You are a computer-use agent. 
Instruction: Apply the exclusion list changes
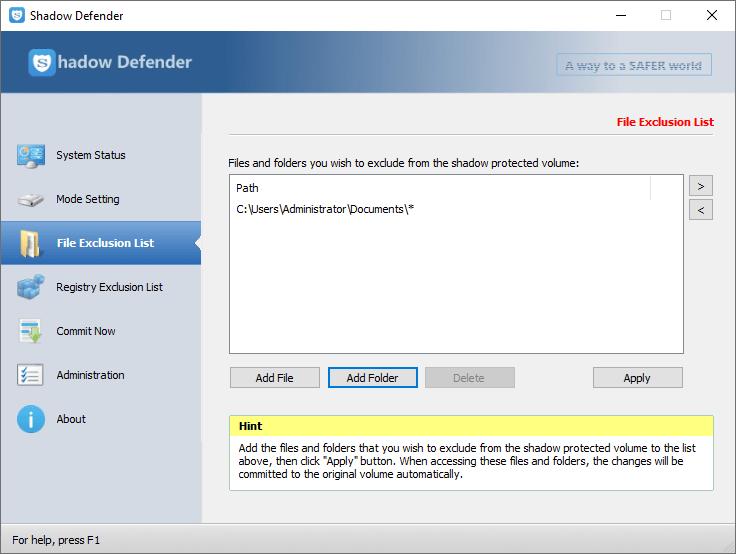tap(637, 378)
